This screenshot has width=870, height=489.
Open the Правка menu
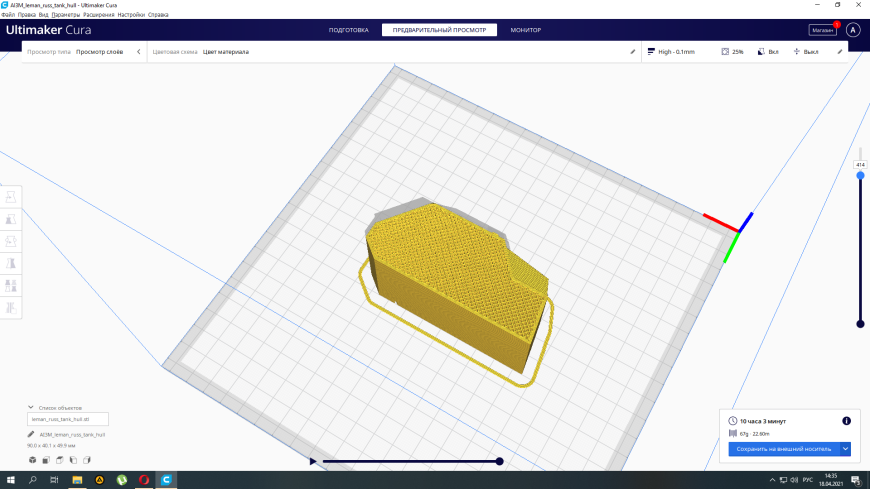coord(27,14)
